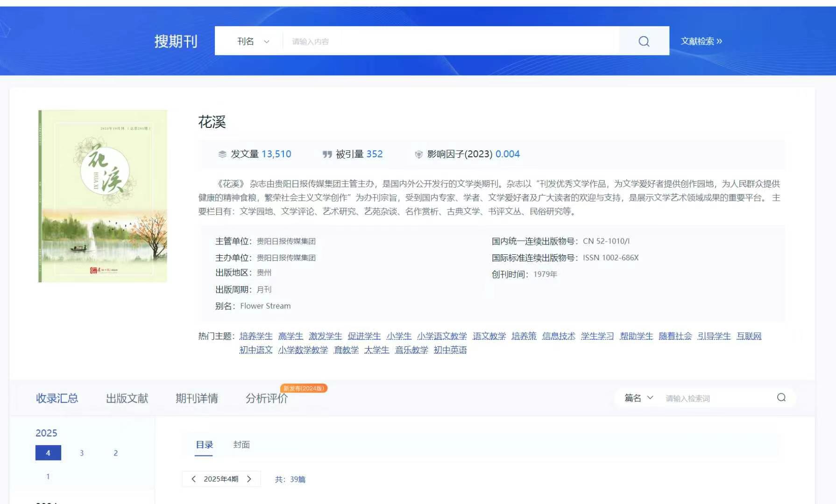Select the 封面 tab
The height and width of the screenshot is (504, 836).
241,444
